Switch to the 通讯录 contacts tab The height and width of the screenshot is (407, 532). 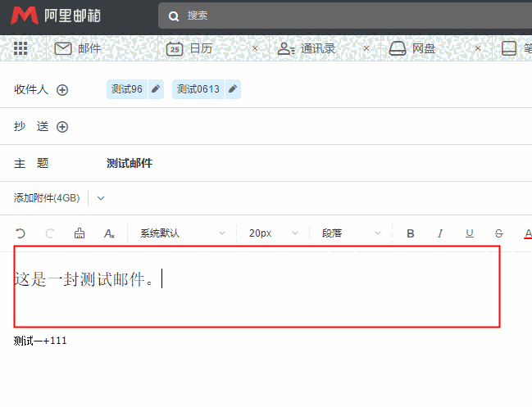pyautogui.click(x=306, y=48)
